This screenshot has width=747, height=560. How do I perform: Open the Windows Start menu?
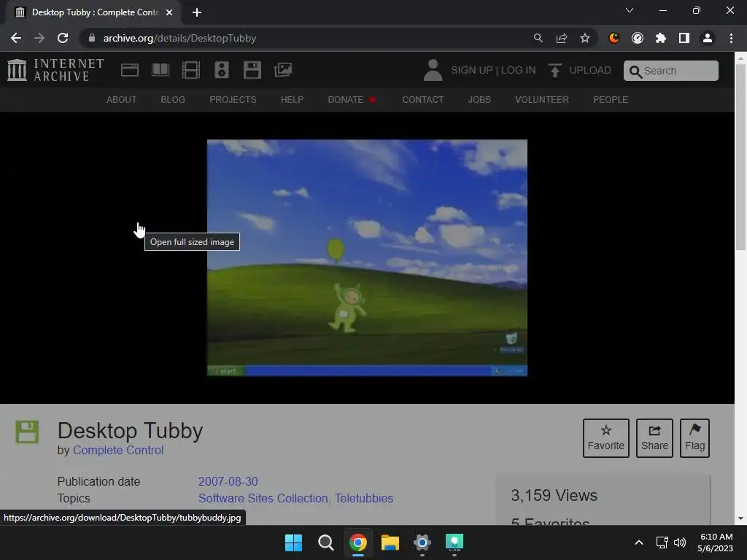click(293, 542)
